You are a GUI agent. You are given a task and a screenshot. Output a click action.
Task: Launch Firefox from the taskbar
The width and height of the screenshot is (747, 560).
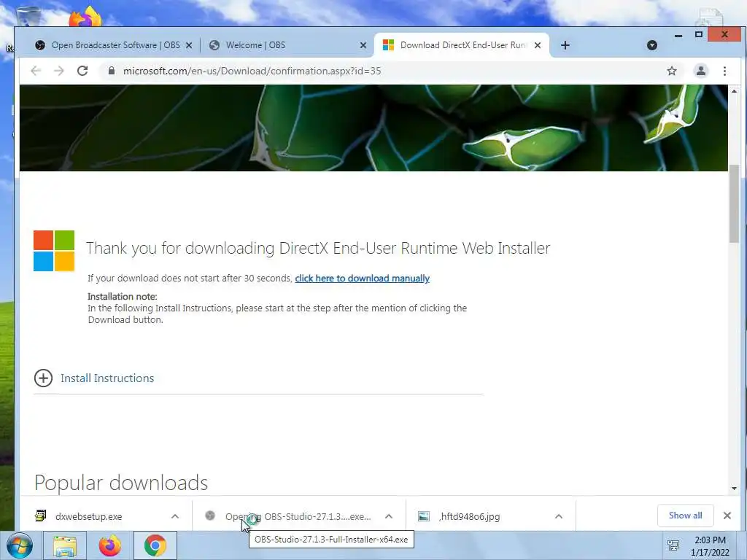pos(109,545)
